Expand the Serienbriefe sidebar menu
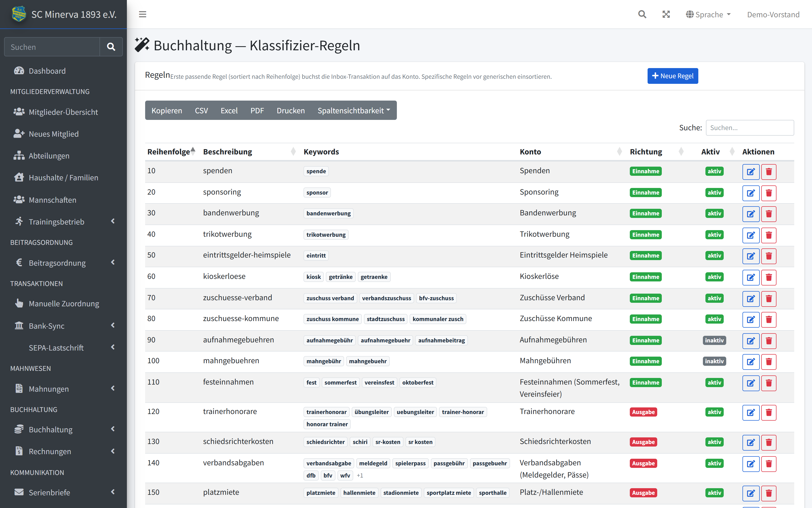This screenshot has width=812, height=508. coord(63,492)
